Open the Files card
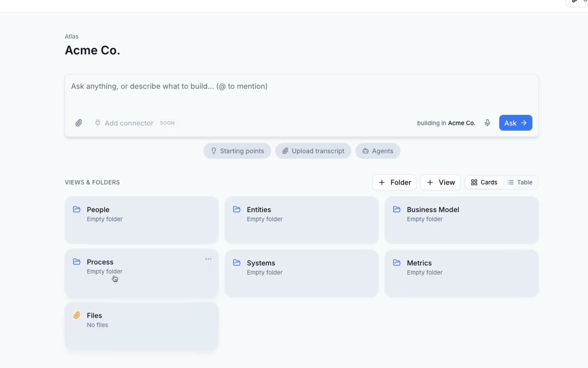Viewport: 588px width, 368px height. pyautogui.click(x=142, y=326)
